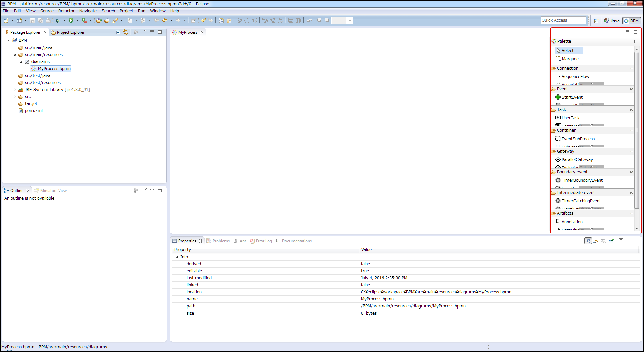This screenshot has width=644, height=352.
Task: Open the Intermediate event drawer header
Action: 592,193
